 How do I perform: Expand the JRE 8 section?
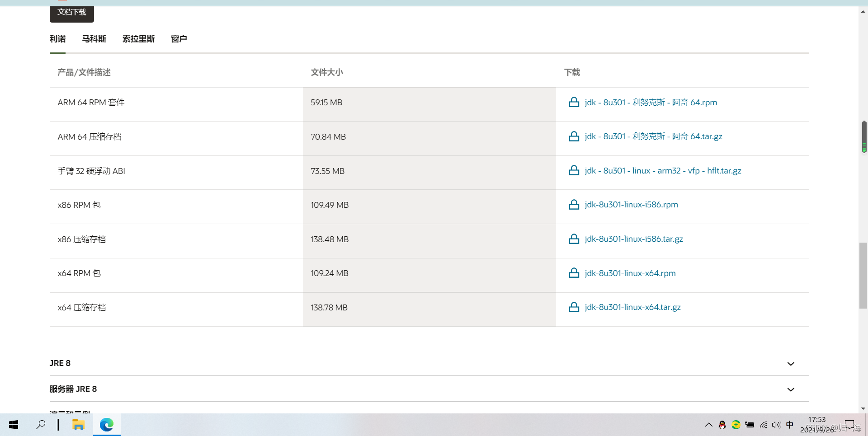click(429, 363)
